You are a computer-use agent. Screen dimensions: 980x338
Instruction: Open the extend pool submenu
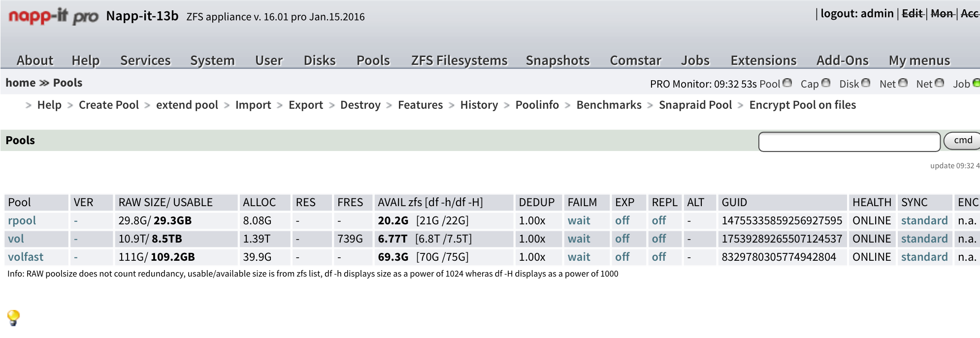(187, 105)
